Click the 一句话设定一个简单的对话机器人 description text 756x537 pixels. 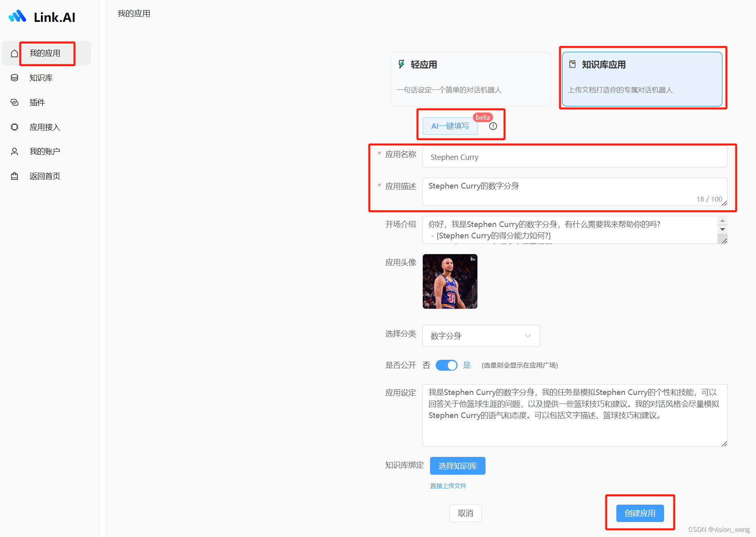449,90
